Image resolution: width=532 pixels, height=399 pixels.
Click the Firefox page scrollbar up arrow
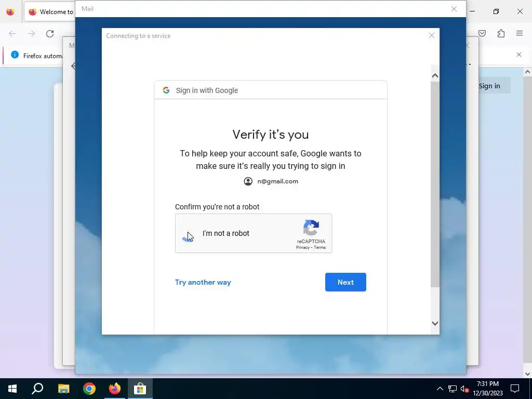[x=527, y=72]
